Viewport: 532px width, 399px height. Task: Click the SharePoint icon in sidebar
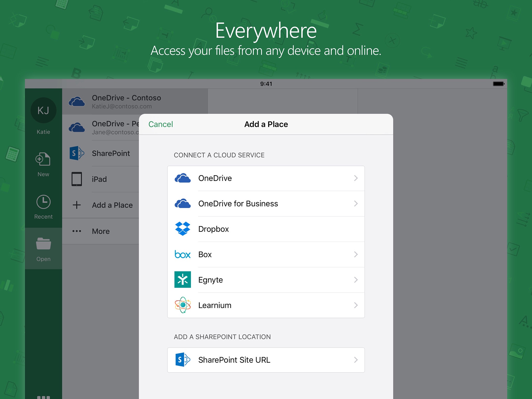click(x=77, y=153)
